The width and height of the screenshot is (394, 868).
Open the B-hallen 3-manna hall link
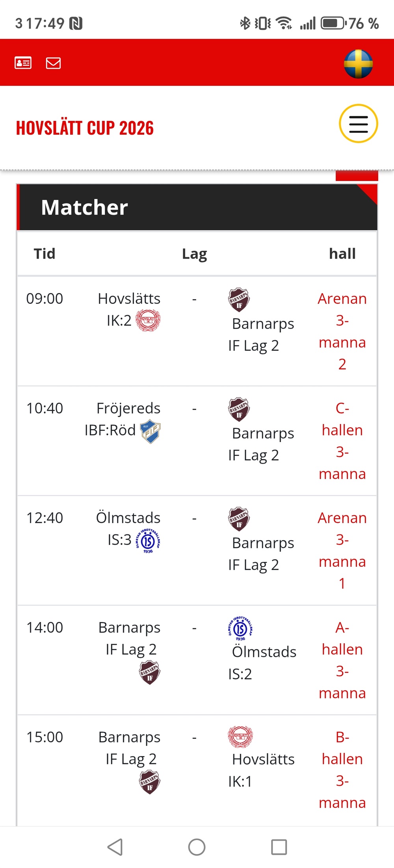[342, 770]
